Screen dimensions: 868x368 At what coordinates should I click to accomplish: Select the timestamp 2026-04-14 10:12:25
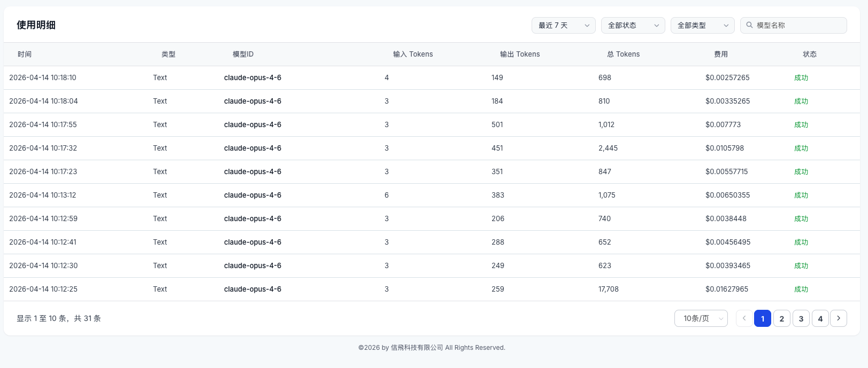[43, 289]
